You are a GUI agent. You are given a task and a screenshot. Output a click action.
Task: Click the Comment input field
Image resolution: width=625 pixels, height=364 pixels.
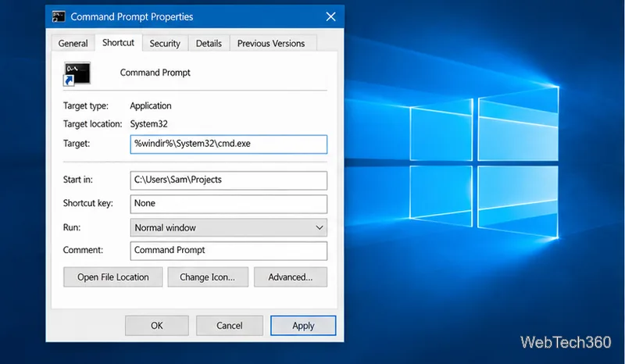[x=229, y=251]
